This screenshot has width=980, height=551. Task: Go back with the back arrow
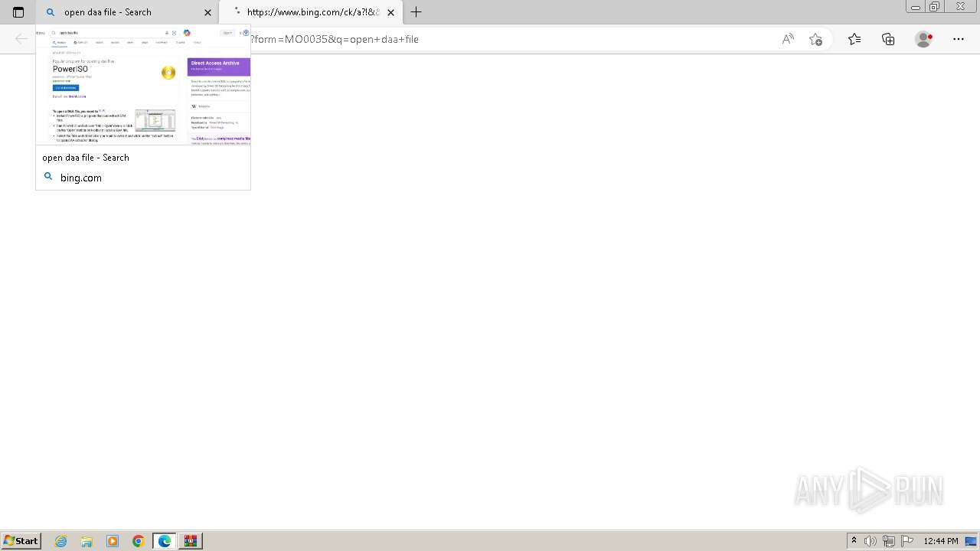click(x=21, y=39)
